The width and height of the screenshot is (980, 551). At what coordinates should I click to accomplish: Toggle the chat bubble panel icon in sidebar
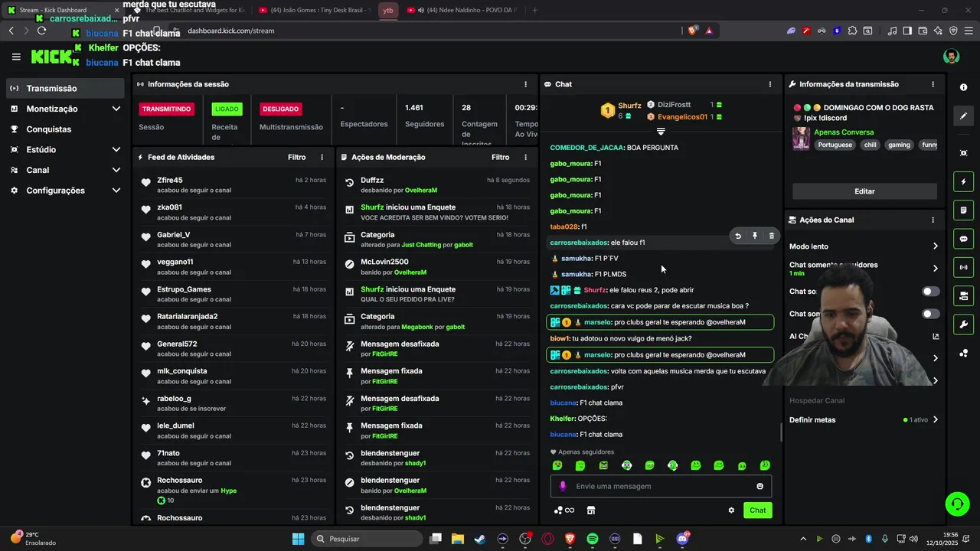(x=963, y=239)
